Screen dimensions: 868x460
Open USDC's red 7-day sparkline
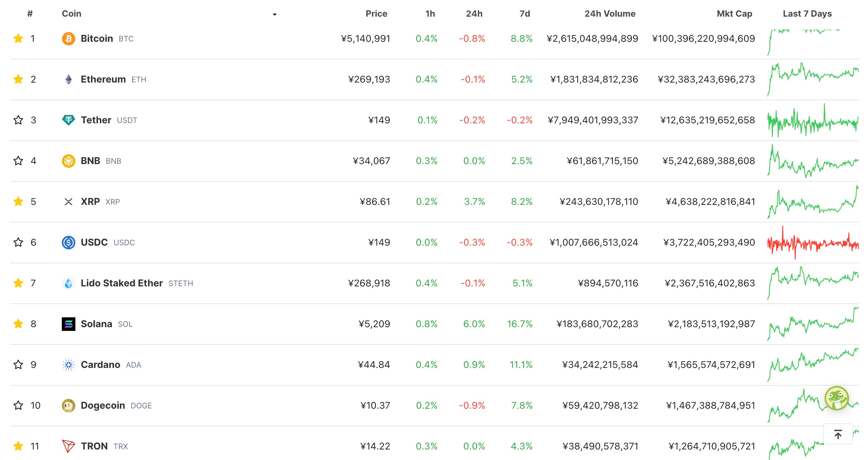pos(813,243)
